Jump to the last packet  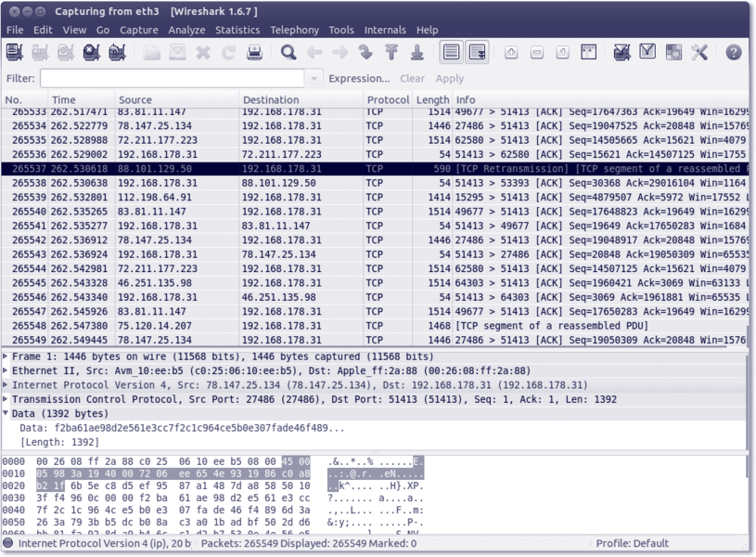tap(416, 53)
